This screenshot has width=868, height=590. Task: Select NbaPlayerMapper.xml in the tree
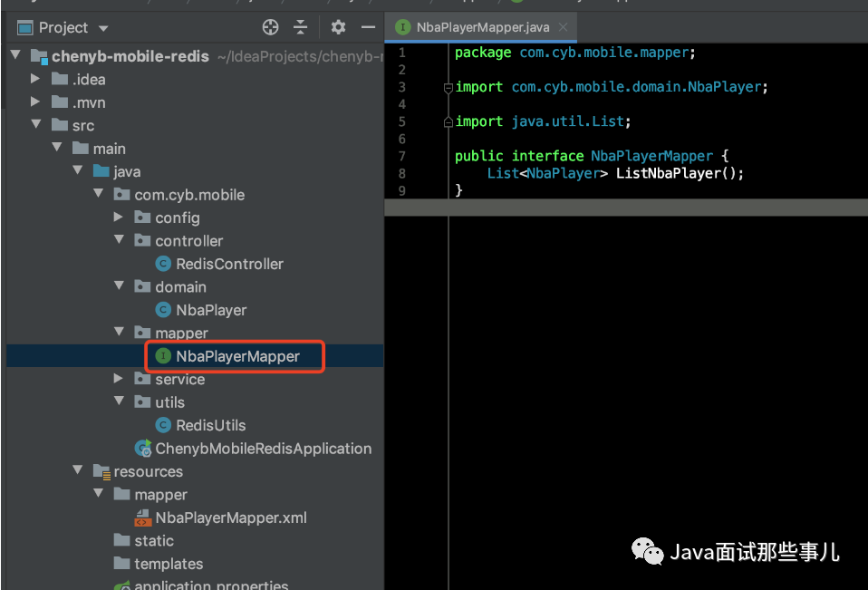pos(231,518)
